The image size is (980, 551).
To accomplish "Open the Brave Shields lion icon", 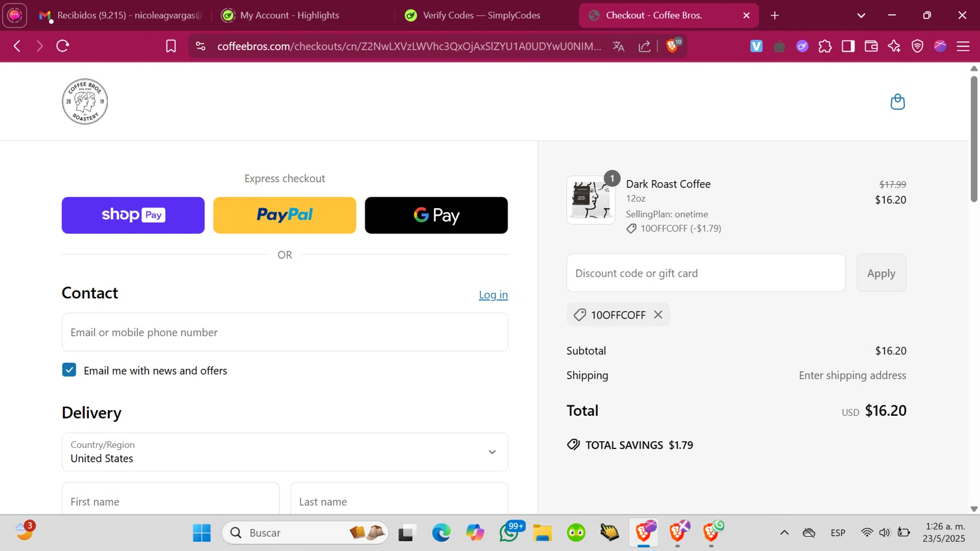I will pos(673,46).
